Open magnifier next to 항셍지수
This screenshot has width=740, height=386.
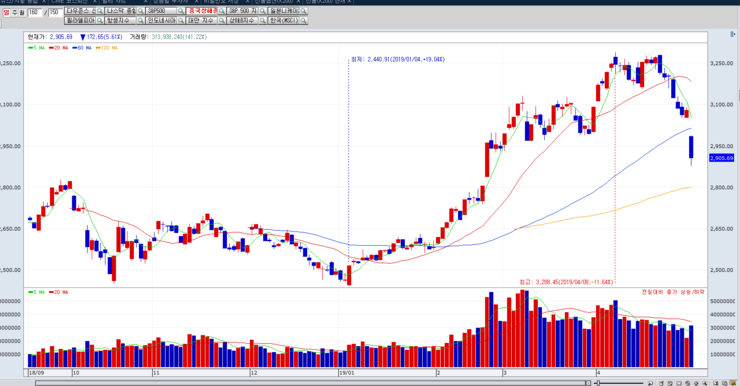[x=141, y=20]
